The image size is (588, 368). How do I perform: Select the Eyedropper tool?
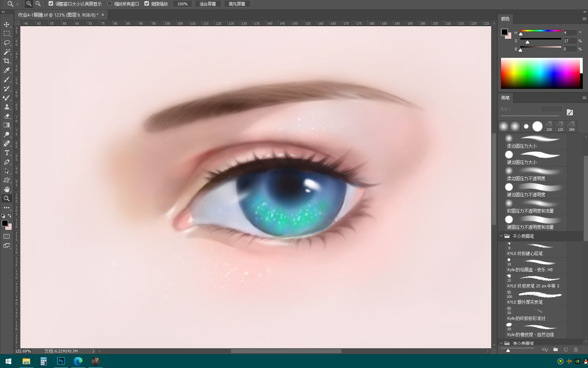pos(7,70)
